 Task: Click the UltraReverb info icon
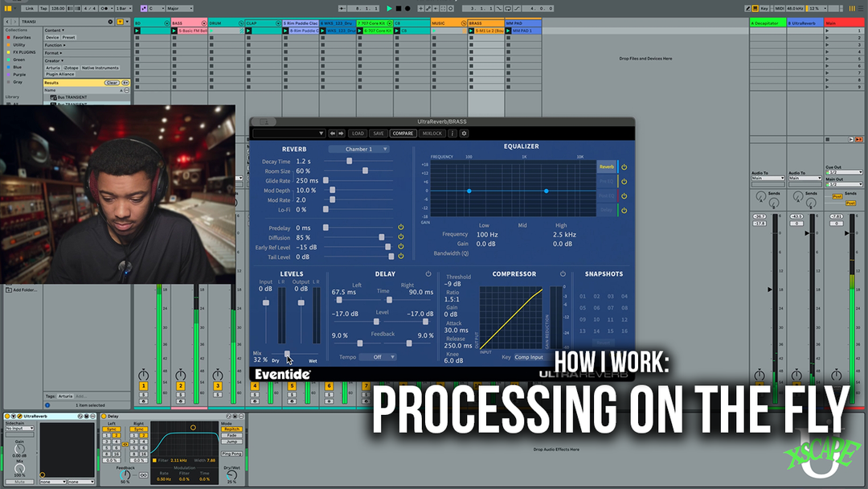tap(452, 134)
